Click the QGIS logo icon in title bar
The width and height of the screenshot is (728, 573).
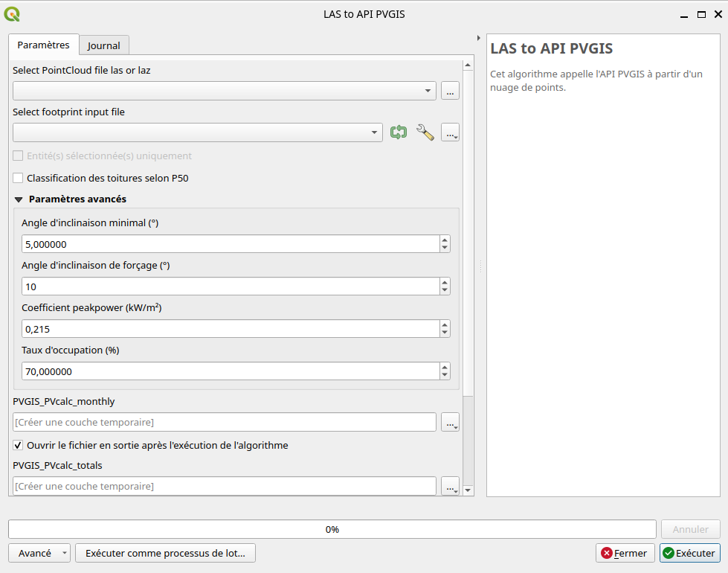(x=12, y=14)
